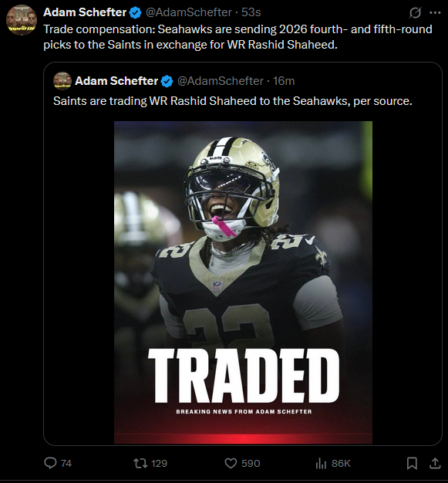The width and height of the screenshot is (448, 483).
Task: Open the TRADED breaking news image
Action: tap(243, 282)
